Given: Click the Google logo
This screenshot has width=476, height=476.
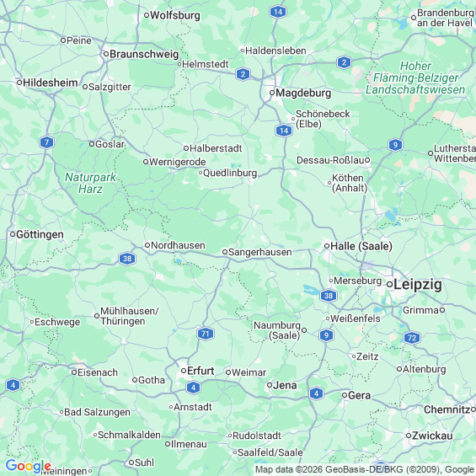Looking at the screenshot, I should pos(29,466).
